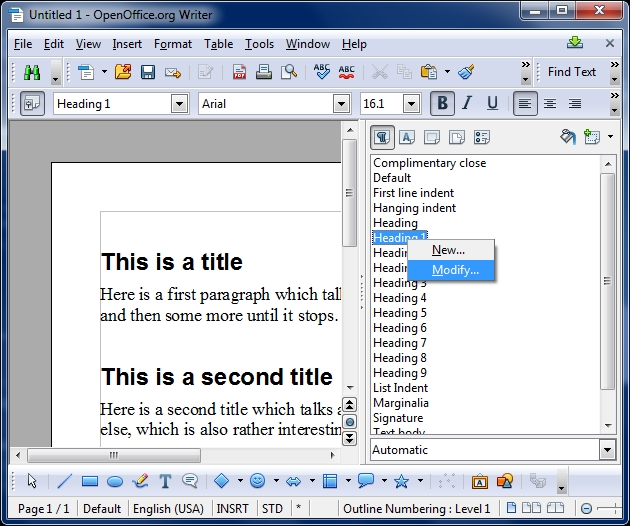Image resolution: width=630 pixels, height=526 pixels.
Task: Show Page Styles in Styles panel
Action: tap(457, 137)
